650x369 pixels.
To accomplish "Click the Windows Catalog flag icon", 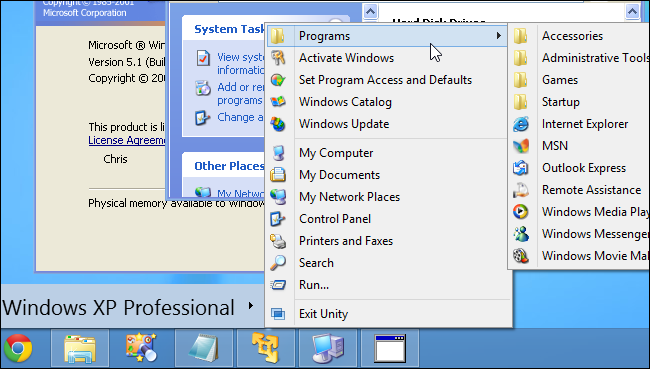I will click(278, 102).
